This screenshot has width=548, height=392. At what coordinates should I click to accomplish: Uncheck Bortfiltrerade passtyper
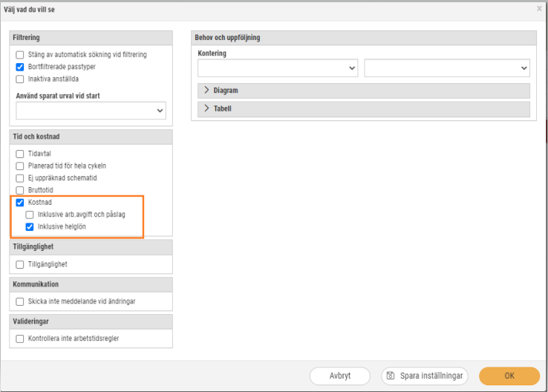[20, 67]
